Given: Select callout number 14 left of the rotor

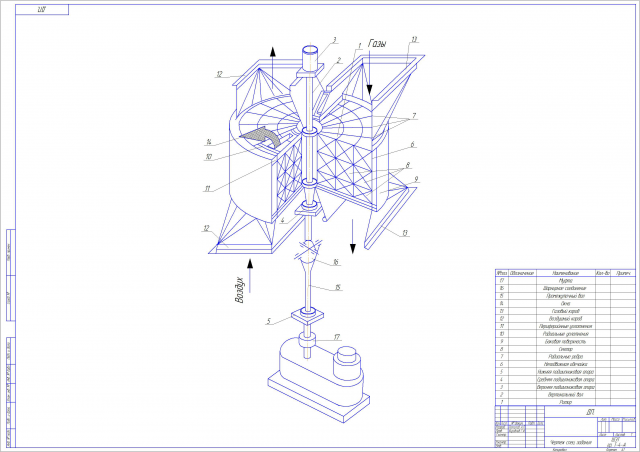Looking at the screenshot, I should [209, 142].
